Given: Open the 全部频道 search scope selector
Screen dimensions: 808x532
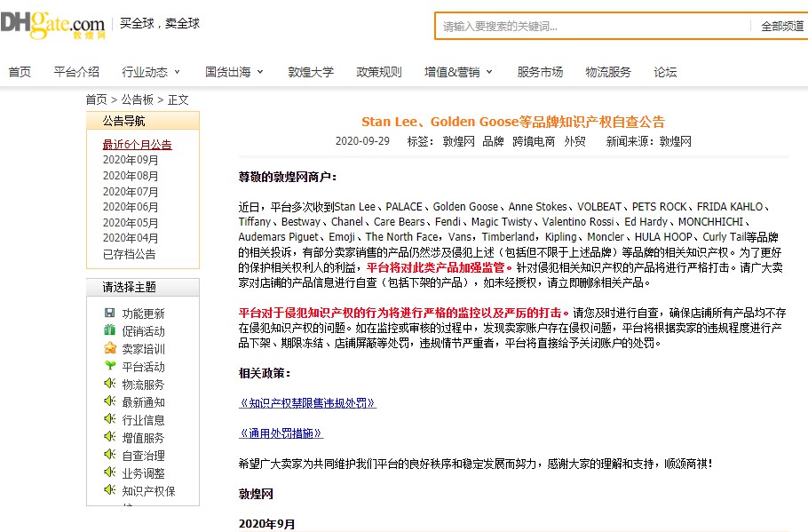Looking at the screenshot, I should (x=782, y=27).
